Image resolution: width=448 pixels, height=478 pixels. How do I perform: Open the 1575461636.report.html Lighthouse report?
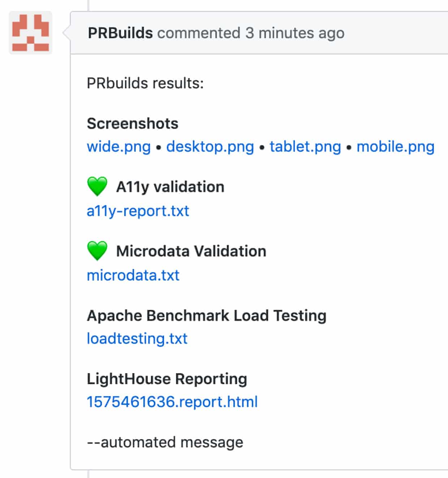pos(172,402)
